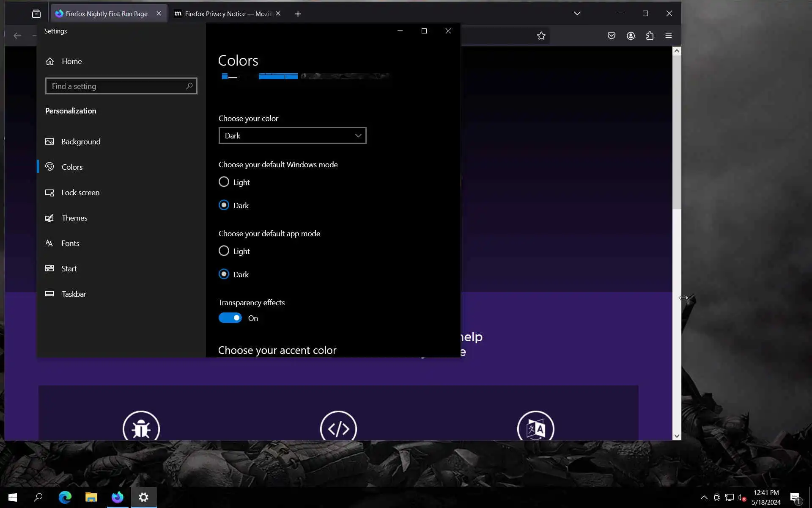Viewport: 812px width, 508px height.
Task: Click the code brackets circle icon
Action: (338, 428)
